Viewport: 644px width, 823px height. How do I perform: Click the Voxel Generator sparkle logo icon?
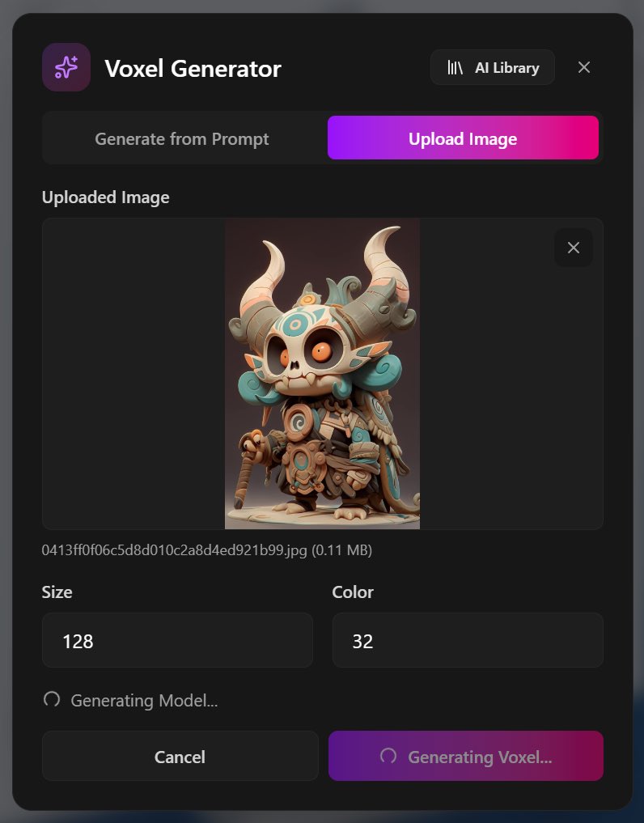[66, 67]
